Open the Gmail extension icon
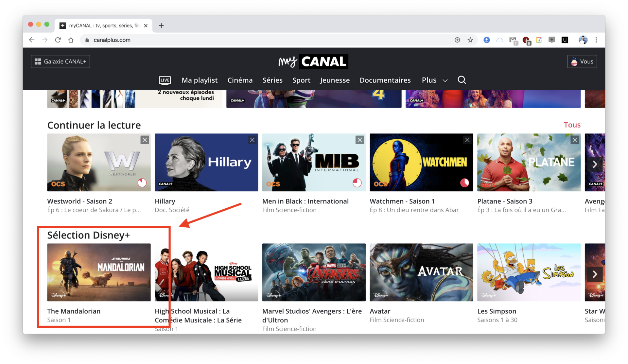Screen dimensions: 628x364 click(513, 40)
